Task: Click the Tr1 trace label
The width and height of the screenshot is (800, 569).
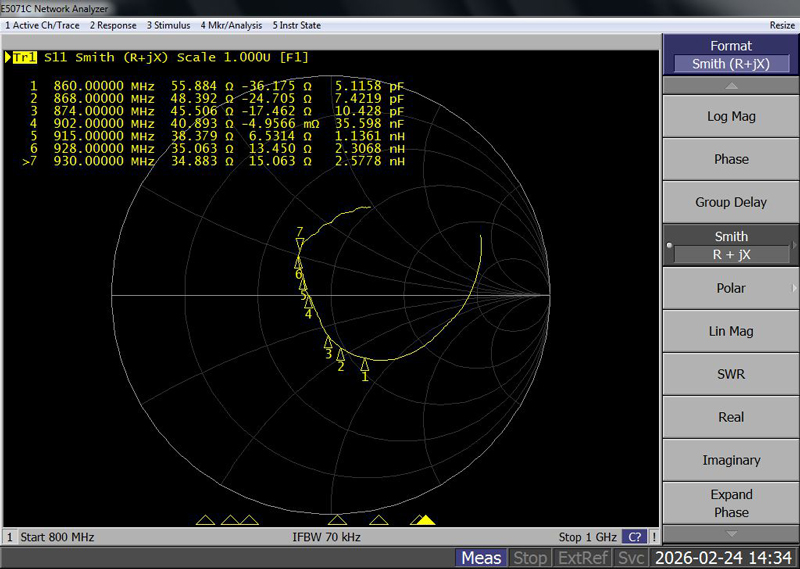Action: [x=24, y=58]
